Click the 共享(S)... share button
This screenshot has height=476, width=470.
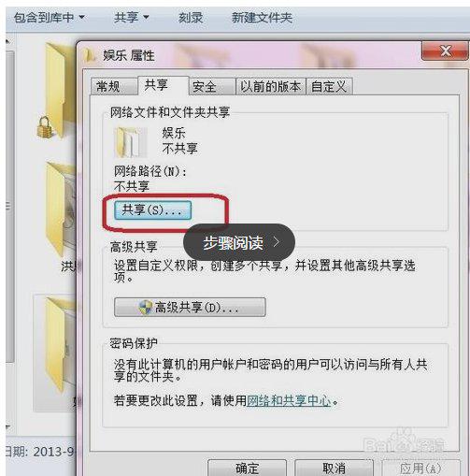click(x=152, y=210)
